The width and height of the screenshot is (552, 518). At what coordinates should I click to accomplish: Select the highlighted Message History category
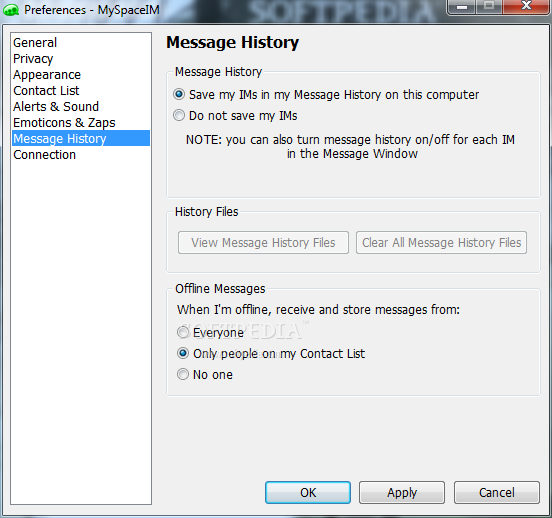pos(81,138)
